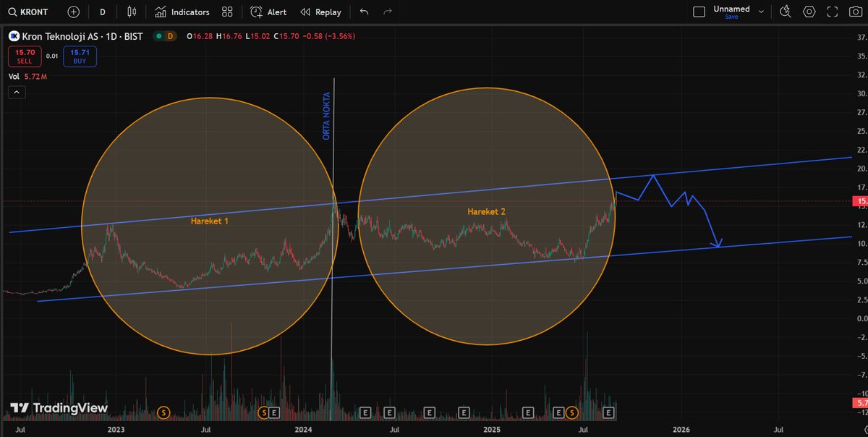
Task: Open symbol search showing KRONT
Action: point(30,12)
